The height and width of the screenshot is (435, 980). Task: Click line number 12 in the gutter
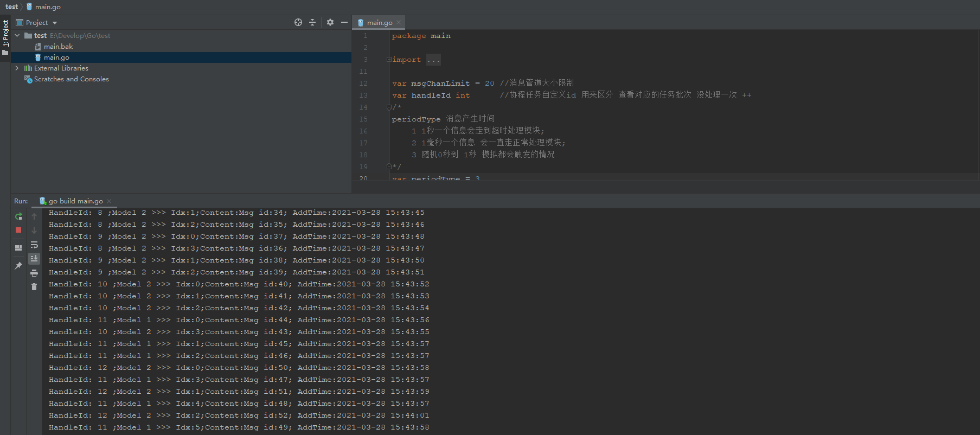click(x=363, y=84)
